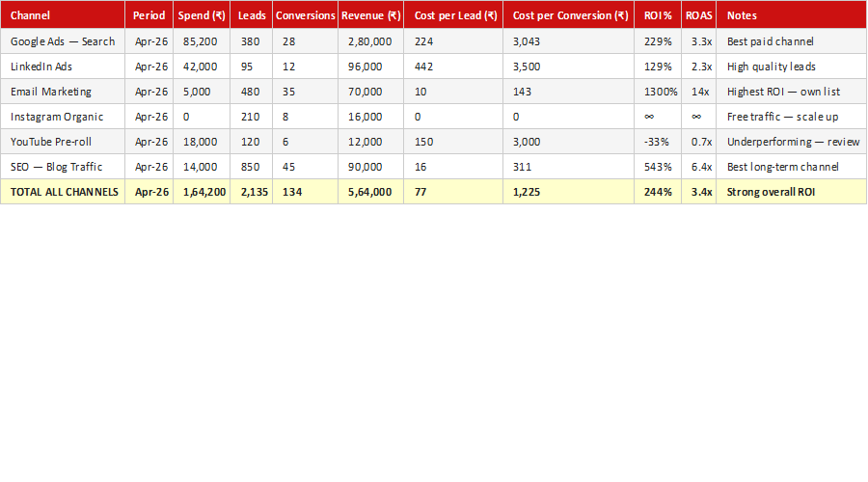Click total ROI value 244%
This screenshot has width=868, height=482.
658,192
